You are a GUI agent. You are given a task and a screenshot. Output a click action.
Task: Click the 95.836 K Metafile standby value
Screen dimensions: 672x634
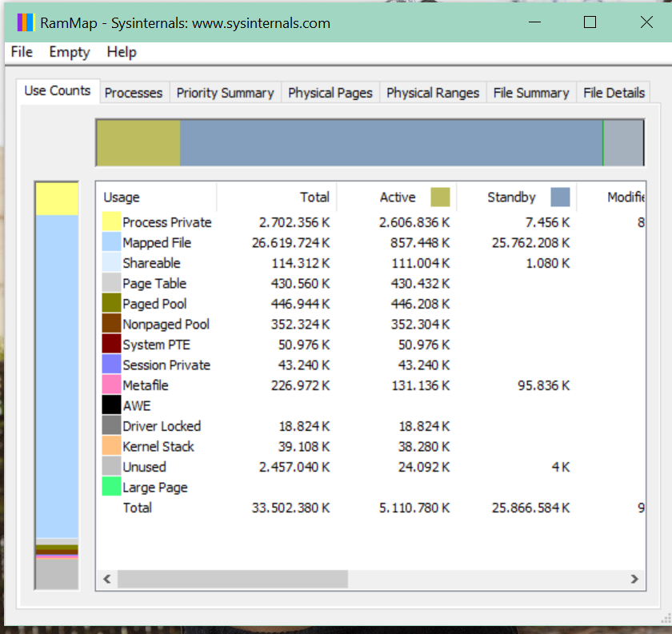[x=543, y=385]
